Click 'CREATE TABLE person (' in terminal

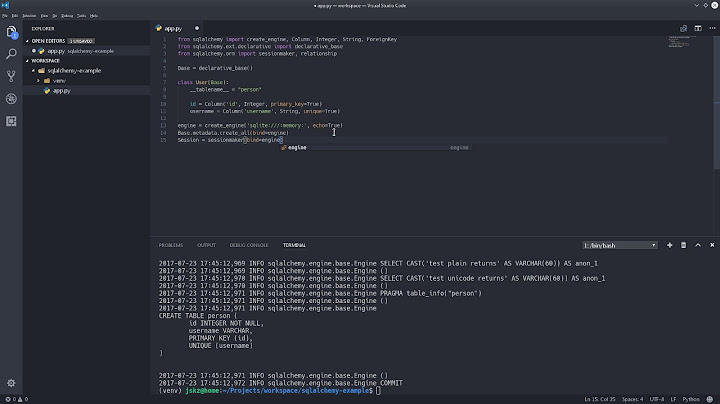point(197,316)
